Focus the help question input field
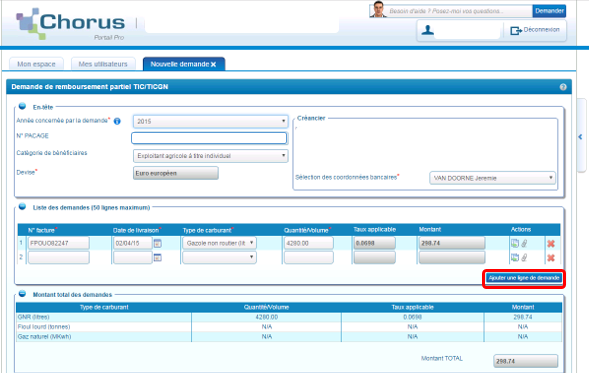This screenshot has height=373, width=589. (x=460, y=11)
